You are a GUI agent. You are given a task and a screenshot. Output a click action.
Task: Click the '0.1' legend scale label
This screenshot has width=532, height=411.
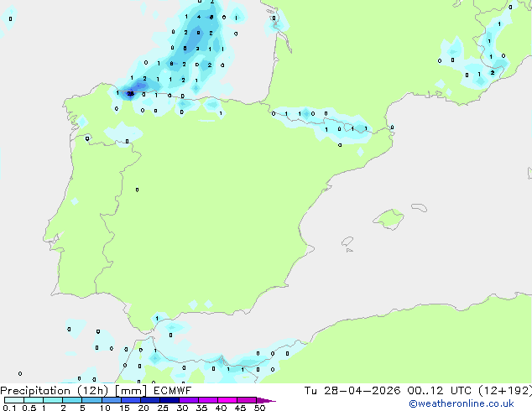point(9,408)
